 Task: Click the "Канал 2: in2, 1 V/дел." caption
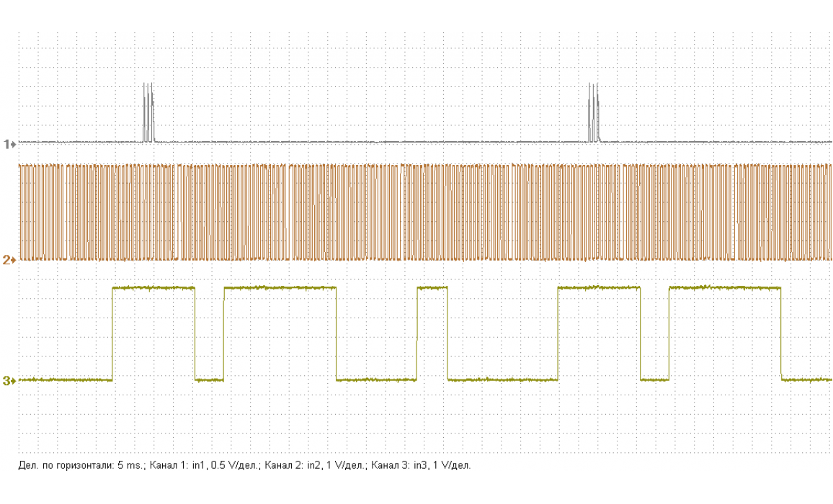314,466
